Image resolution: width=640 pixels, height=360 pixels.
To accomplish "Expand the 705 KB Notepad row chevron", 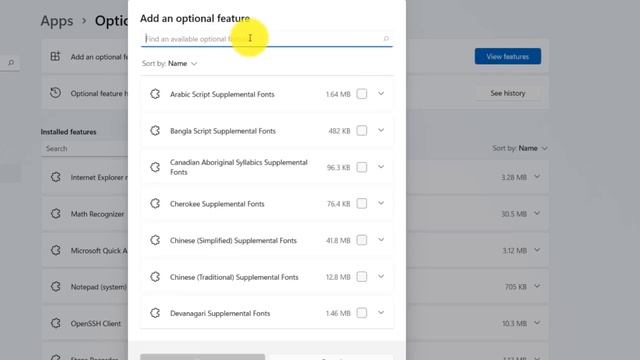I will point(537,286).
